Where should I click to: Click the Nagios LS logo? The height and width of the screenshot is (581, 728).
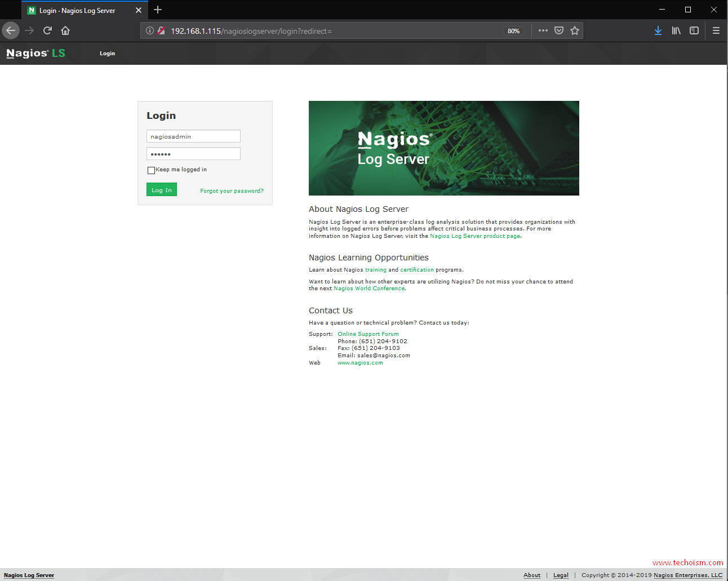click(x=35, y=53)
